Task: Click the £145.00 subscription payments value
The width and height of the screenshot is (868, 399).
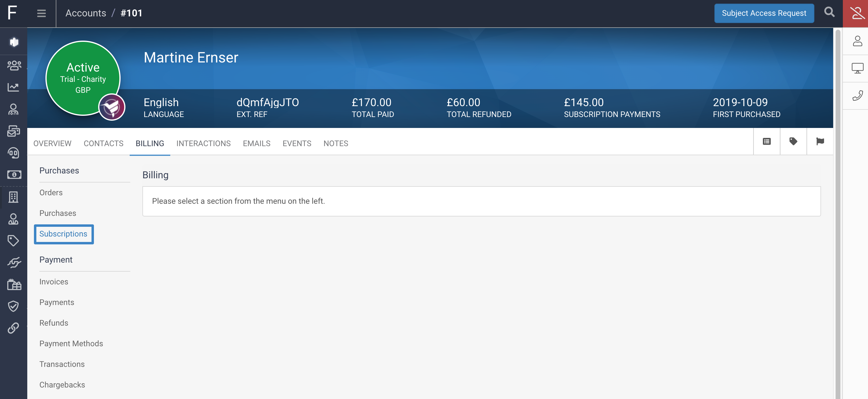Action: [584, 102]
